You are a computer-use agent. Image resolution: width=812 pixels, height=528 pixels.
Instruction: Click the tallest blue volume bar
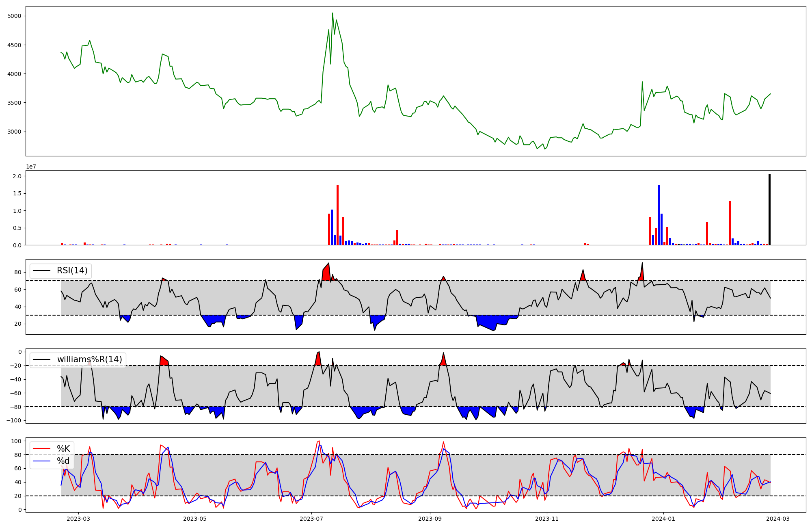coord(659,215)
